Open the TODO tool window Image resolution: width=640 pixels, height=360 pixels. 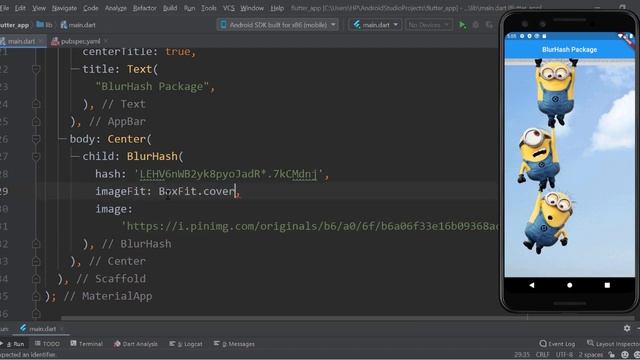point(47,344)
